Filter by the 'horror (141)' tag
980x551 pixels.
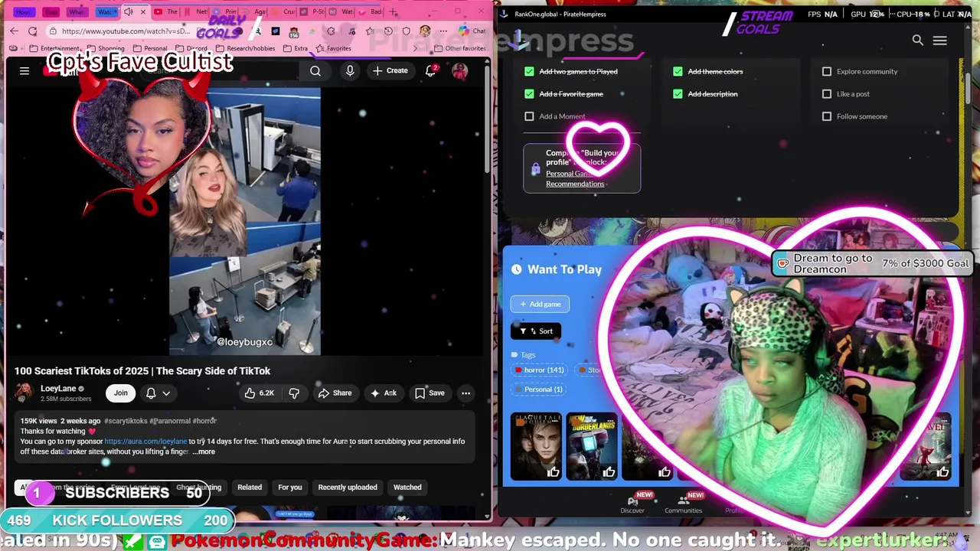[540, 370]
